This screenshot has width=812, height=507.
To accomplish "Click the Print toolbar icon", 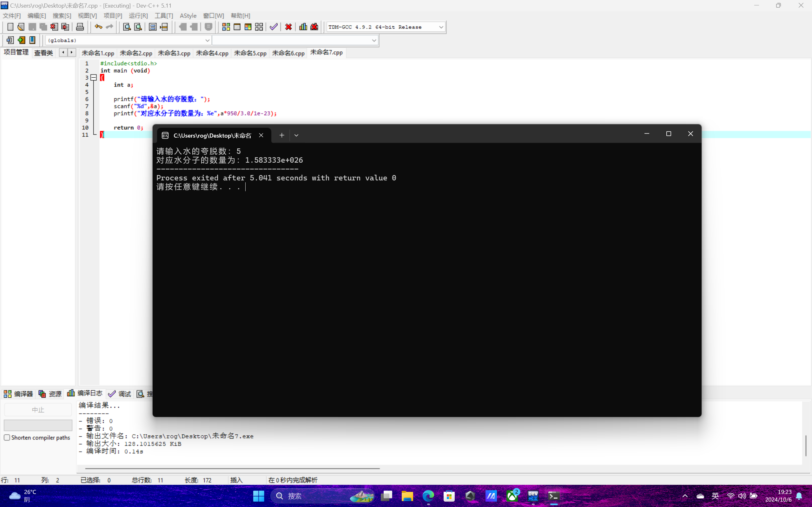I will click(x=80, y=27).
